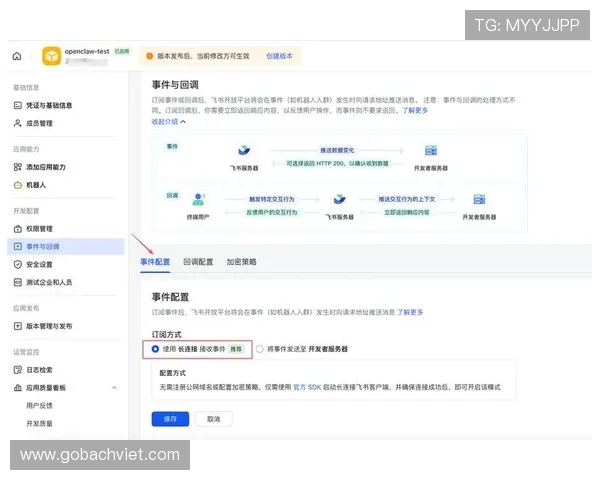This screenshot has height=480, width=600.
Task: Open 成员管理 in sidebar
Action: [x=39, y=123]
